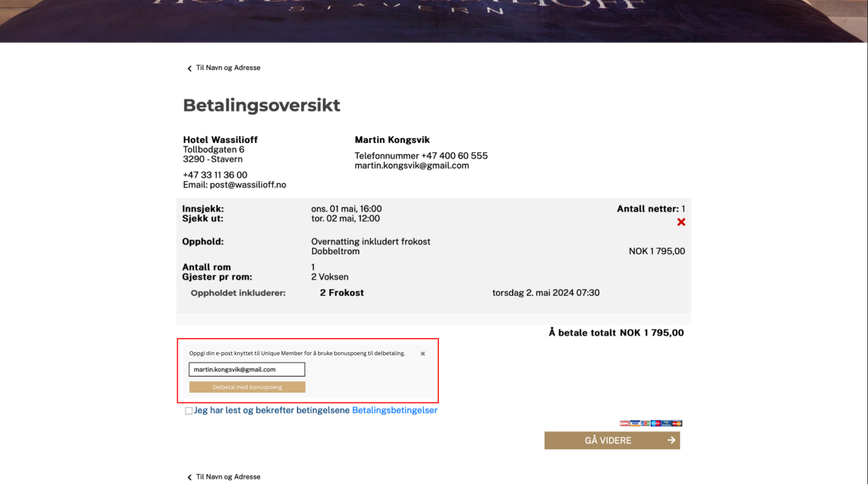
Task: Go back via 'Til Navn og Adresse' below GÅ VIDERE
Action: [224, 477]
